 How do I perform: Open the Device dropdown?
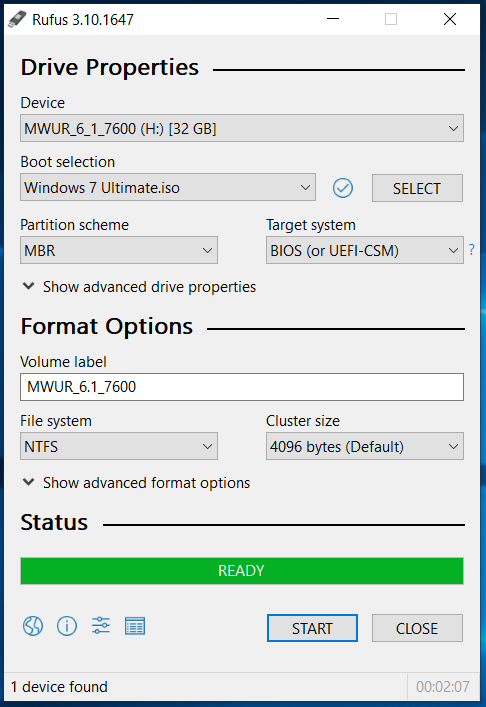(242, 129)
